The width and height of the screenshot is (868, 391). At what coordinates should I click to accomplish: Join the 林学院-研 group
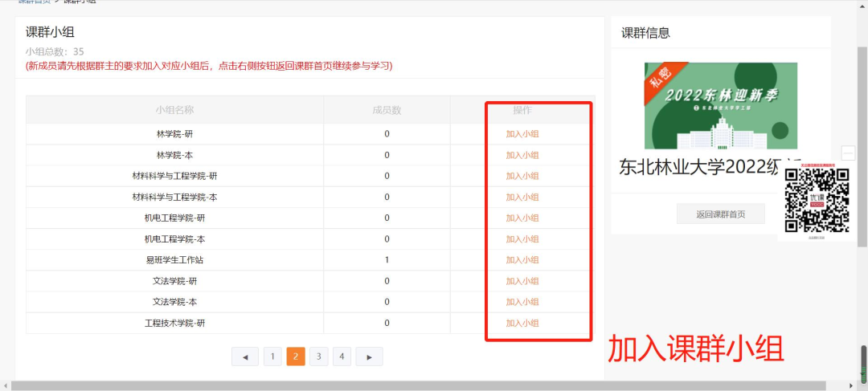tap(522, 134)
